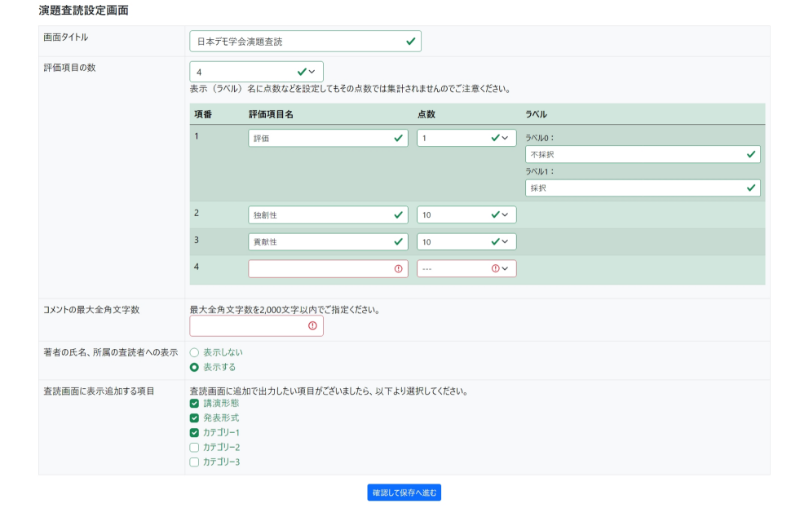The image size is (800, 510).
Task: Open the 点数 dropdown for 貢献性
Action: 466,242
